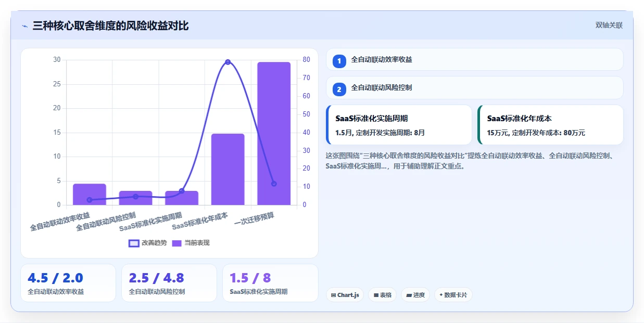Click the text 1.5月, 定制开发实施周期: 8月
Screen dimensions: 644x323
pos(380,133)
